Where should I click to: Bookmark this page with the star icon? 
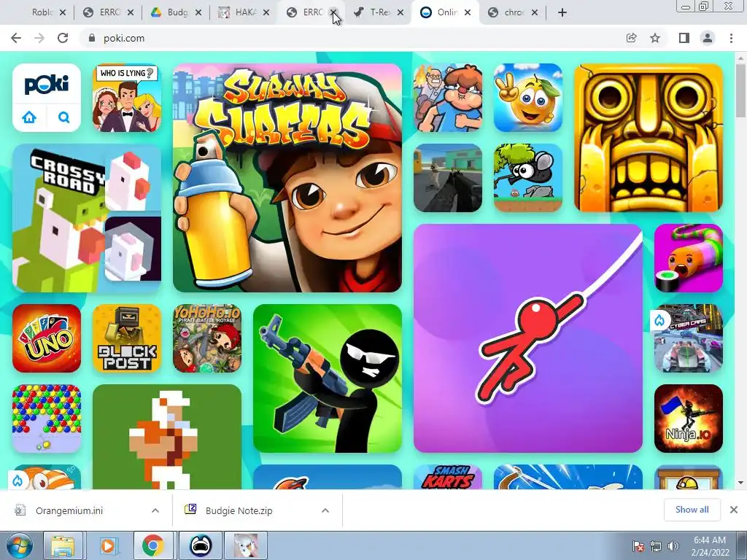(655, 38)
